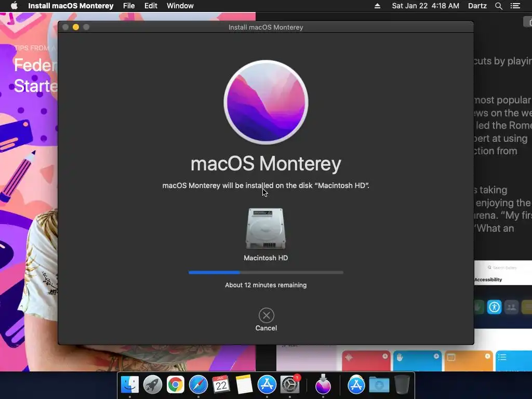The width and height of the screenshot is (532, 399).
Task: Click the blue hand shortcut card
Action: coord(417,361)
